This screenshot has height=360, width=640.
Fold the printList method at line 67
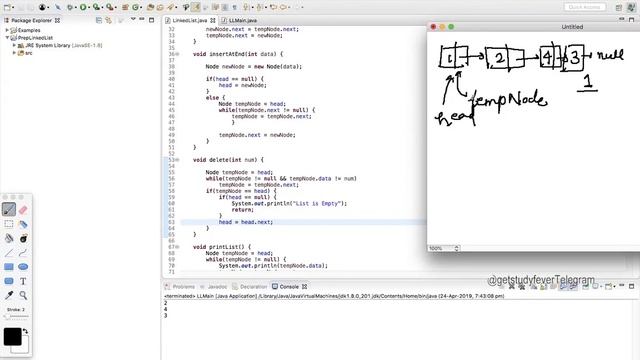pos(178,247)
